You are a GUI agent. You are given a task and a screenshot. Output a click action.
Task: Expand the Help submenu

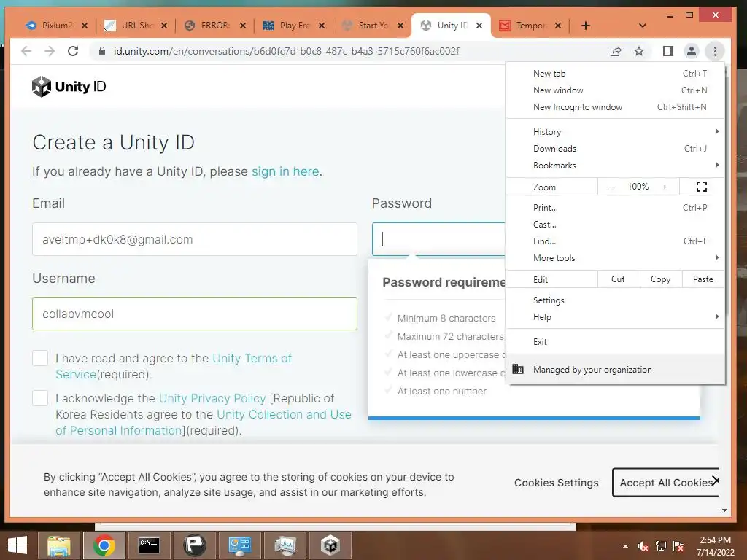(614, 317)
